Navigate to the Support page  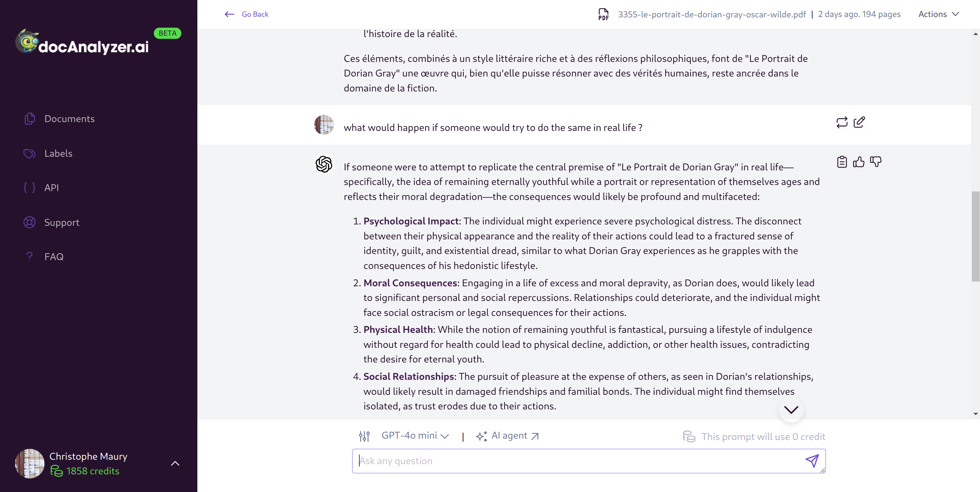[62, 222]
